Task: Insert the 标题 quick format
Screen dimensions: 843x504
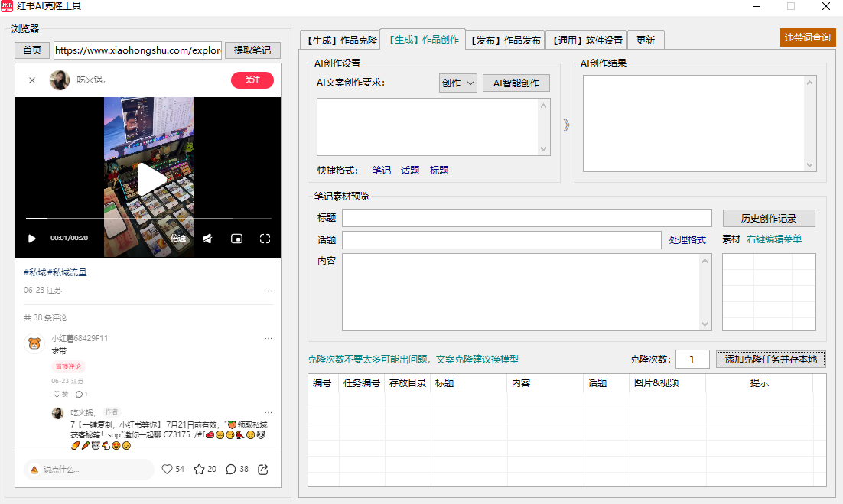Action: pos(439,171)
